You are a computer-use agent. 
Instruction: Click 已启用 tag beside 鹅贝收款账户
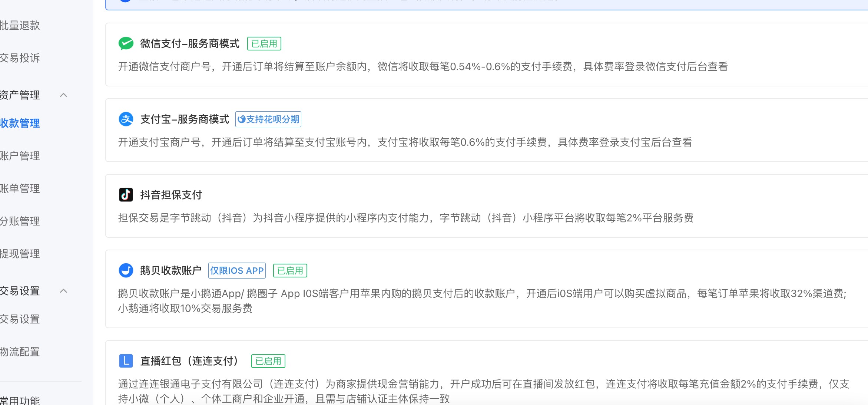pyautogui.click(x=290, y=271)
